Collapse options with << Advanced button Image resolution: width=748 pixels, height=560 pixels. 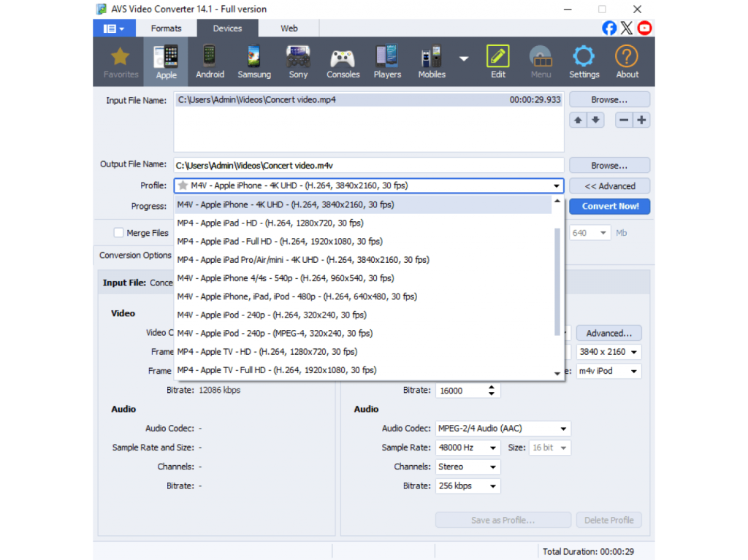click(610, 186)
